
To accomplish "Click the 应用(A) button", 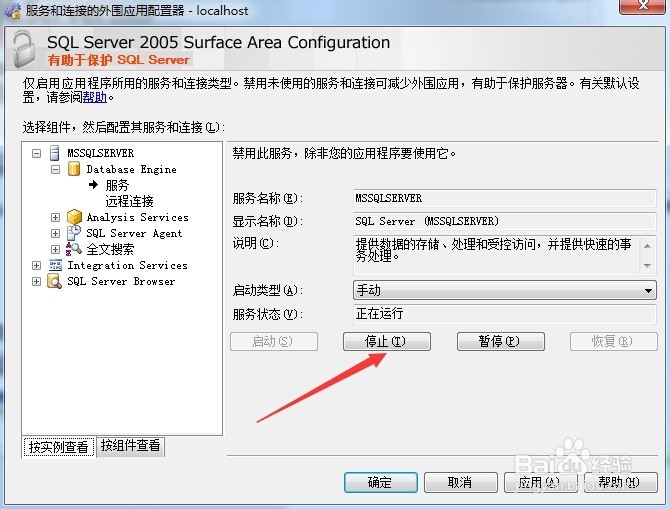I will coord(540,482).
